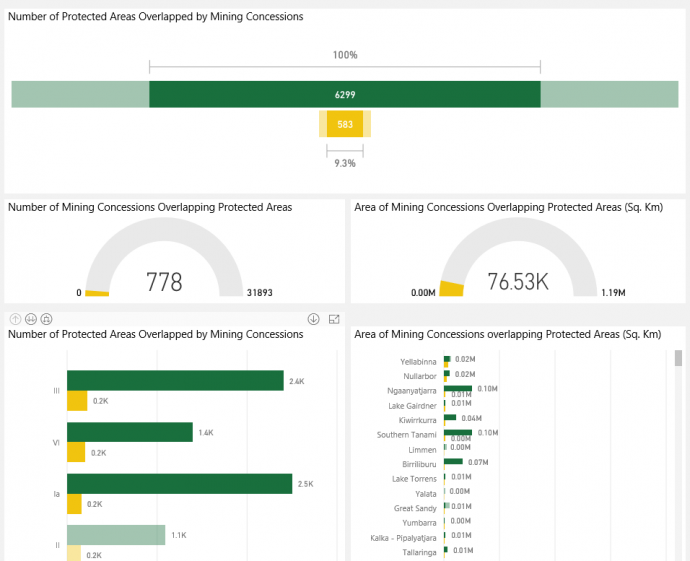690x561 pixels.
Task: Turn on drill down mode arrow
Action: click(x=313, y=319)
